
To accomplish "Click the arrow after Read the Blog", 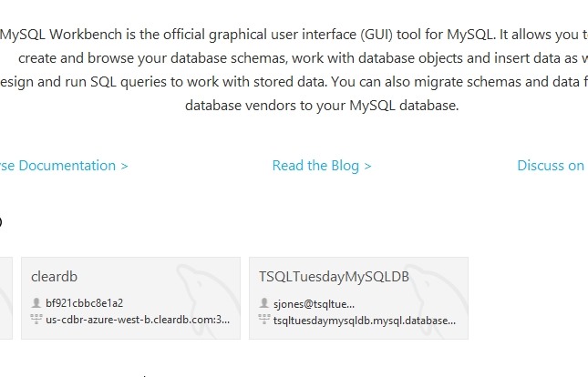I will [367, 166].
